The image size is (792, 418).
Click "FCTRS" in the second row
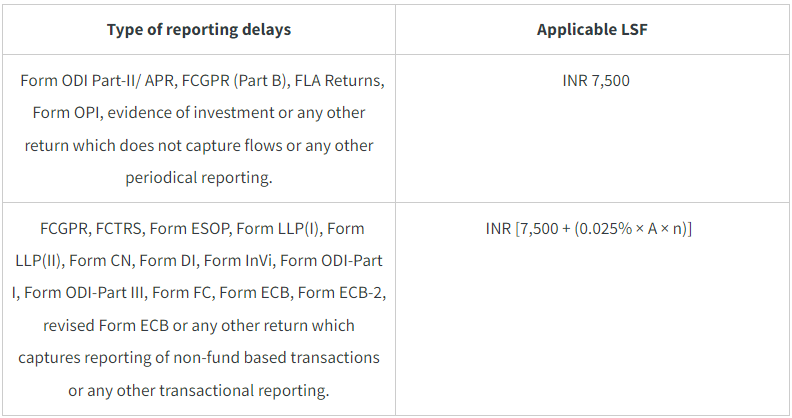[127, 229]
